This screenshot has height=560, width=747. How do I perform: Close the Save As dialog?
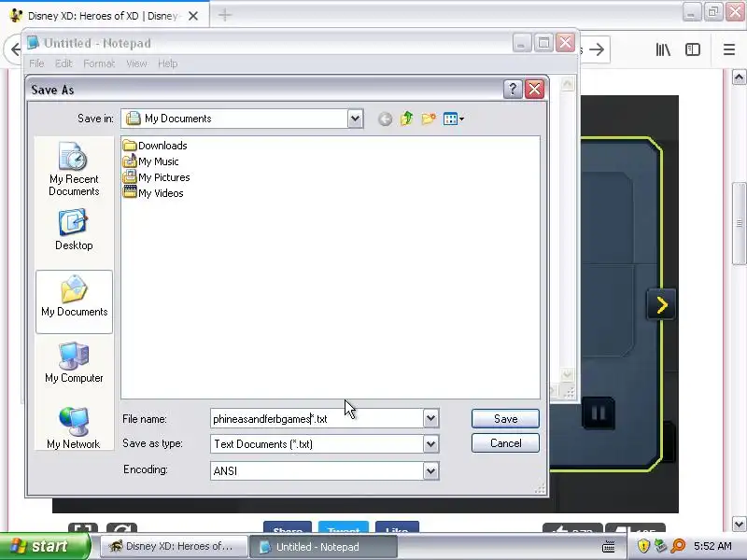point(534,89)
